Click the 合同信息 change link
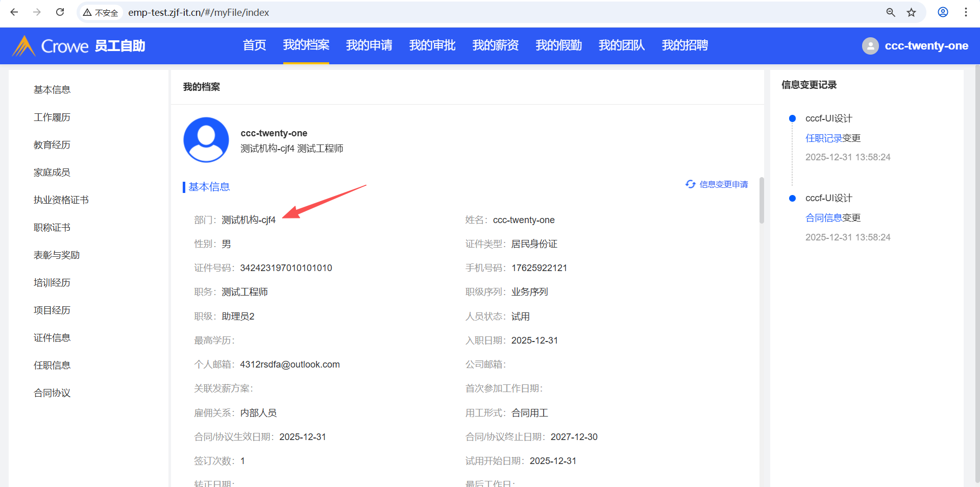Viewport: 980px width, 487px height. coord(823,218)
